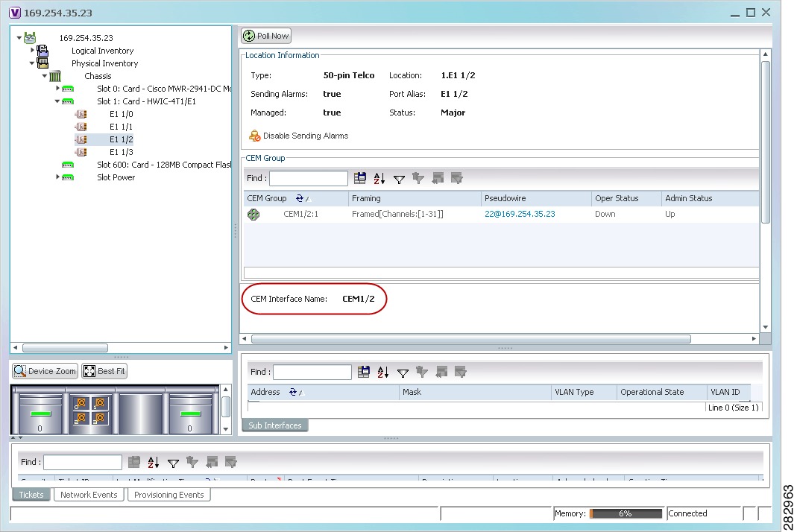This screenshot has width=797, height=532.
Task: Open the Device Zoom view
Action: [45, 371]
